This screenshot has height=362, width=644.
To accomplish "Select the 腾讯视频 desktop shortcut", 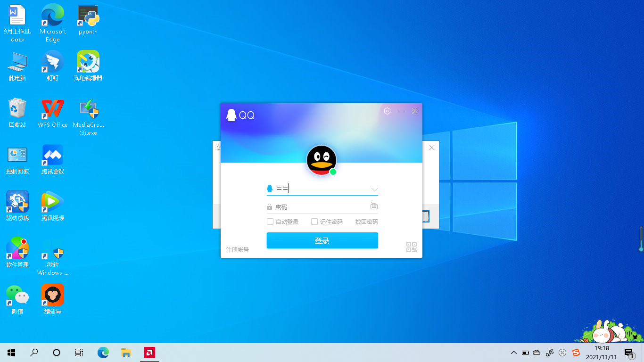I will point(53,206).
